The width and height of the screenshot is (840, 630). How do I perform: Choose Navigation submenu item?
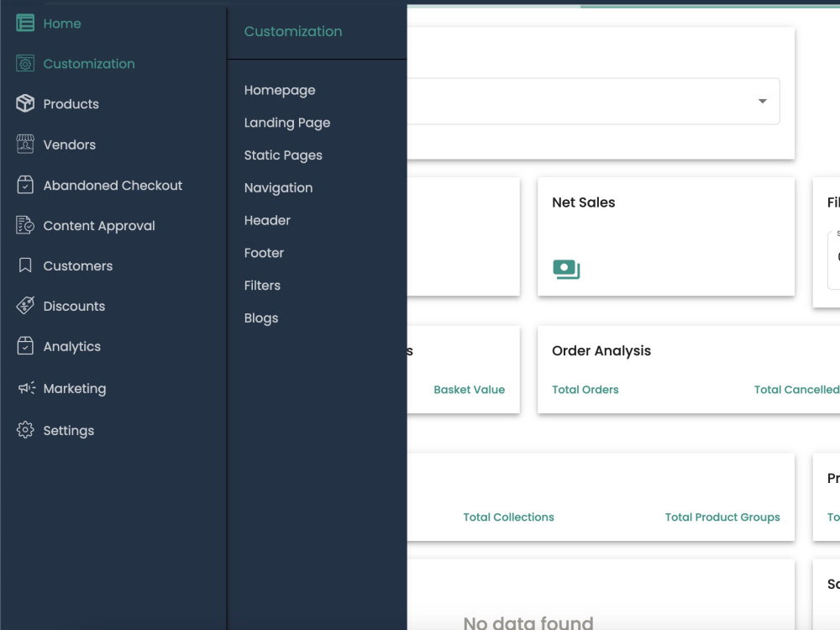(x=279, y=188)
